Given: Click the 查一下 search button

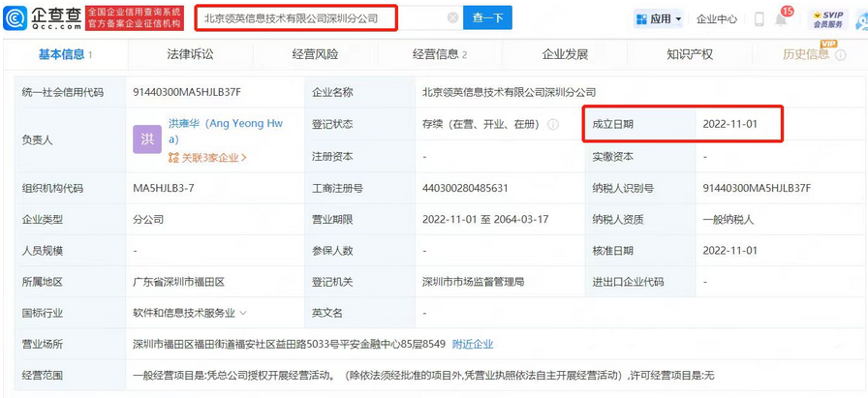Looking at the screenshot, I should (x=487, y=17).
